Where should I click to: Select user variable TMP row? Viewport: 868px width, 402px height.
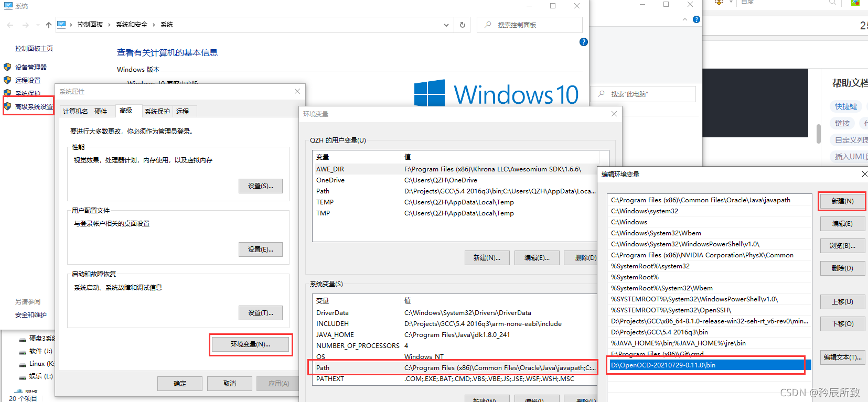(x=455, y=213)
